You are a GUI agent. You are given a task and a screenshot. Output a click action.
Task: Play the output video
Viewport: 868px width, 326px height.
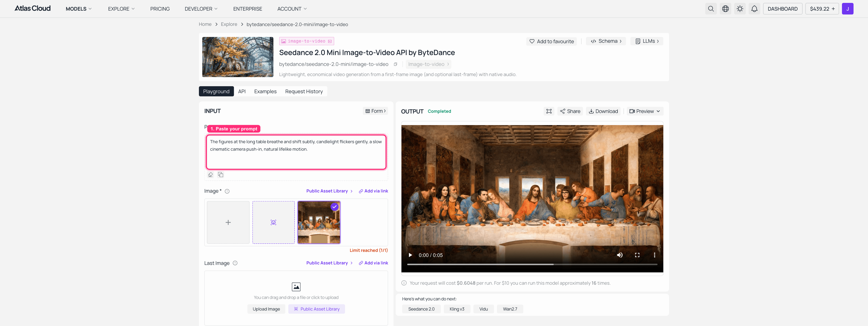[x=410, y=255]
